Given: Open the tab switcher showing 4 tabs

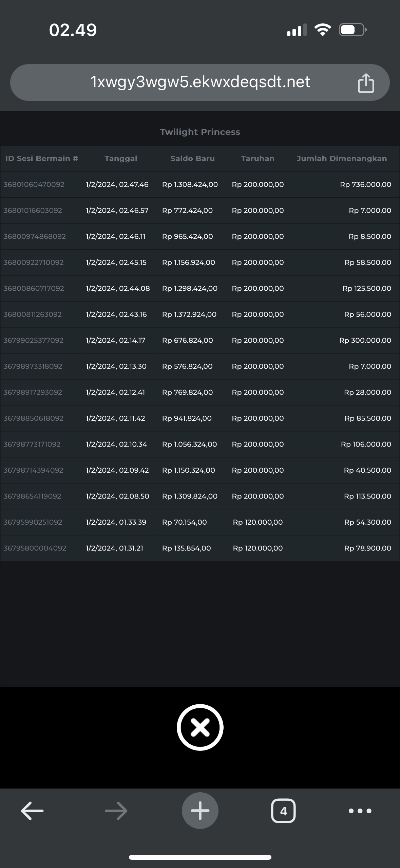Looking at the screenshot, I should 283,811.
